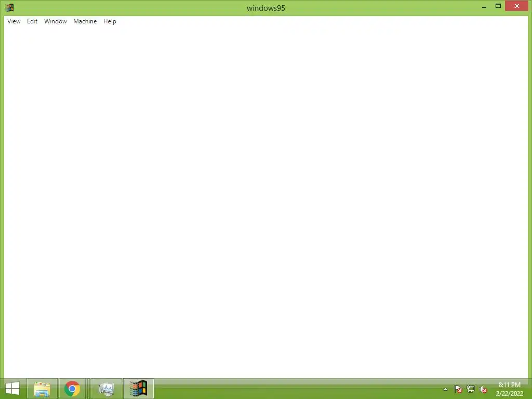Open the Edit menu
Image resolution: width=532 pixels, height=399 pixels.
coord(32,21)
